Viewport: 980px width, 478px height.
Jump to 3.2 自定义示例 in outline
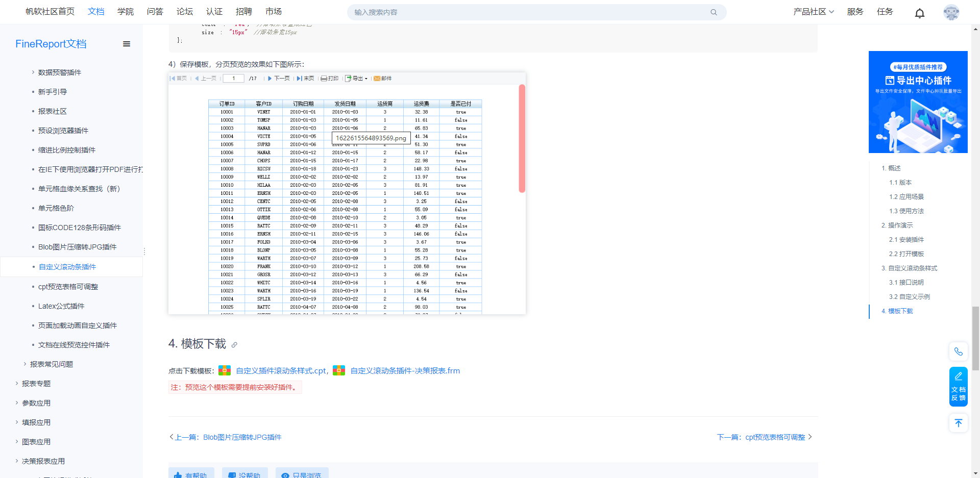point(910,297)
